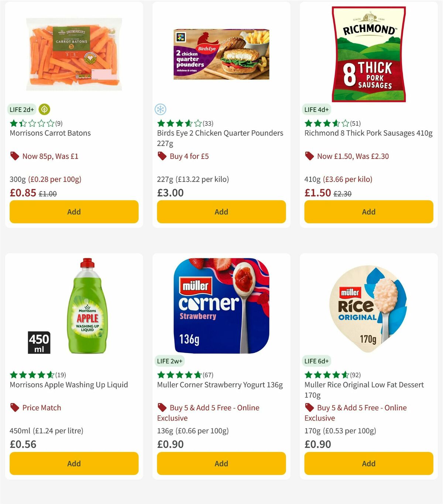
Task: Click the 'LIFE 2d+' badge on Carrot Batons
Action: (x=21, y=110)
